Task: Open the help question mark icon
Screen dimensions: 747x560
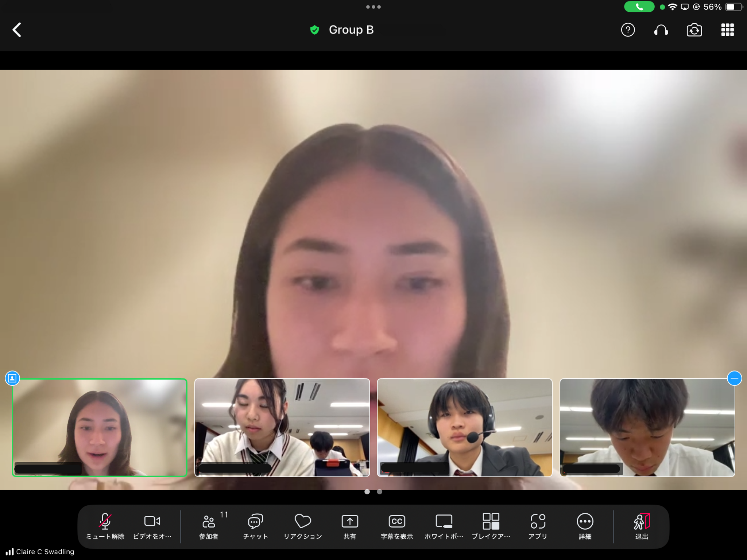Action: [628, 30]
